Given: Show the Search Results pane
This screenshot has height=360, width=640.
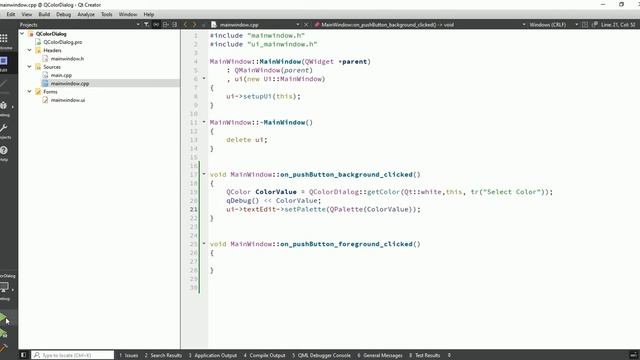Looking at the screenshot, I should pyautogui.click(x=163, y=355).
